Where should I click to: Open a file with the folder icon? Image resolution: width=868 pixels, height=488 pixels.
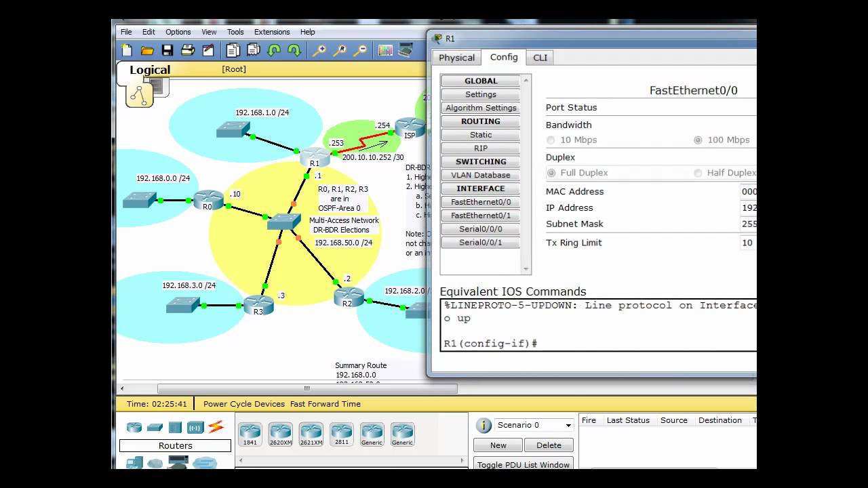click(x=147, y=50)
